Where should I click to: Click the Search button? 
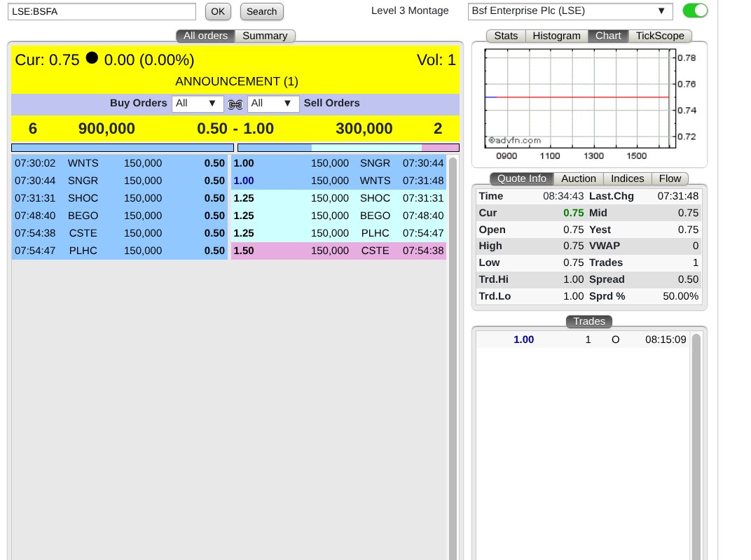tap(261, 11)
